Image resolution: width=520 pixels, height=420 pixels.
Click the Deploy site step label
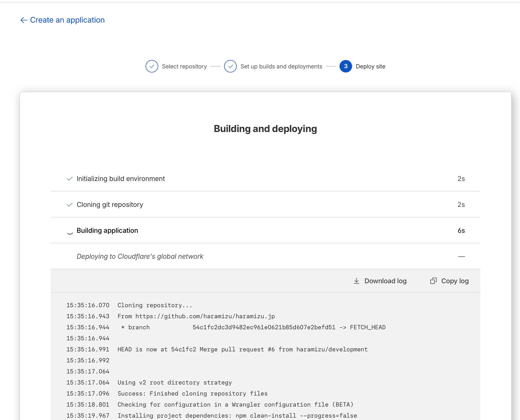370,66
